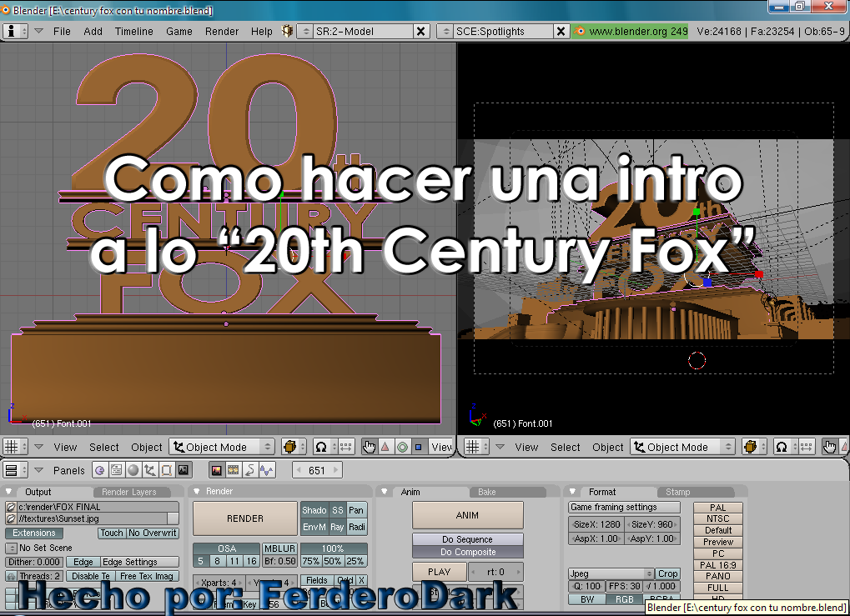The height and width of the screenshot is (616, 850).
Task: Open the Add menu
Action: 93,32
